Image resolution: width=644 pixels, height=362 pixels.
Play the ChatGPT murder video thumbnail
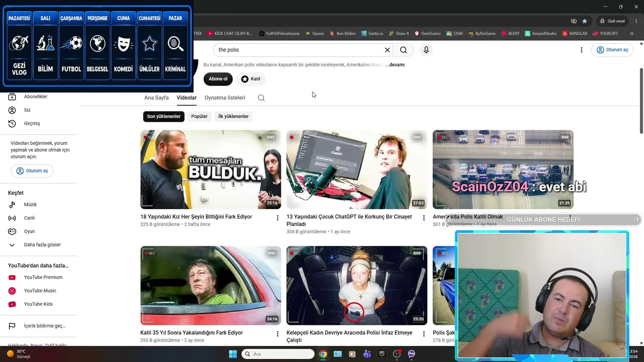pyautogui.click(x=357, y=169)
